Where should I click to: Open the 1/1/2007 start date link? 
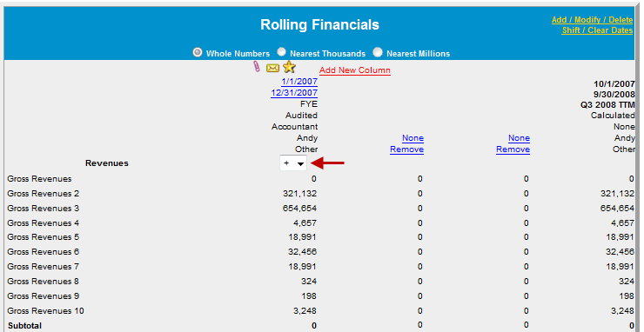coord(299,81)
